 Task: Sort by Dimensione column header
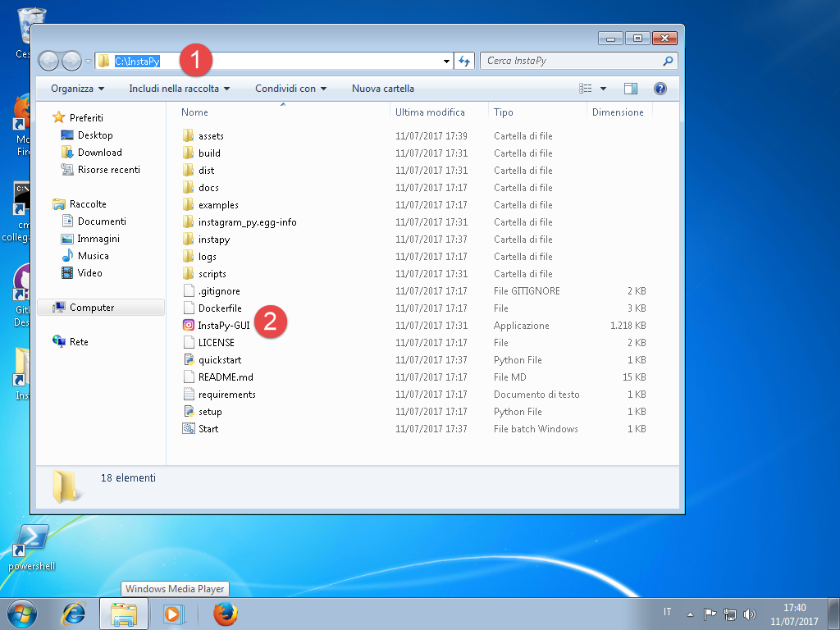[619, 112]
